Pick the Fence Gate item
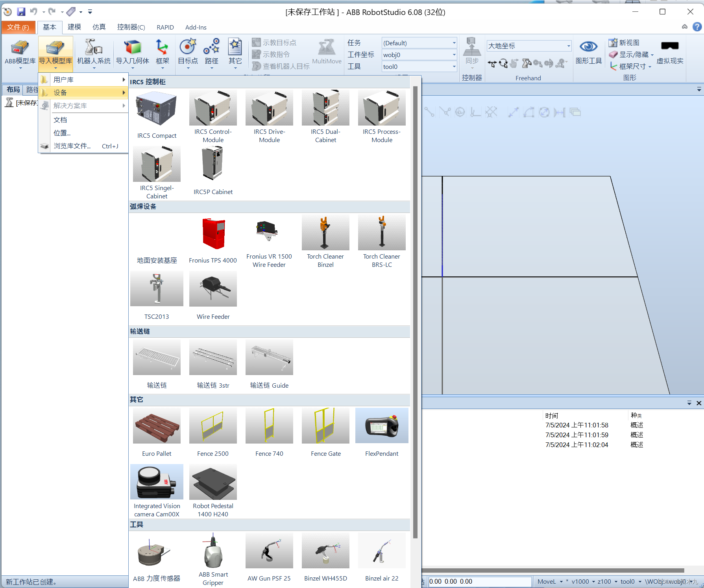Image resolution: width=704 pixels, height=588 pixels. (x=325, y=433)
